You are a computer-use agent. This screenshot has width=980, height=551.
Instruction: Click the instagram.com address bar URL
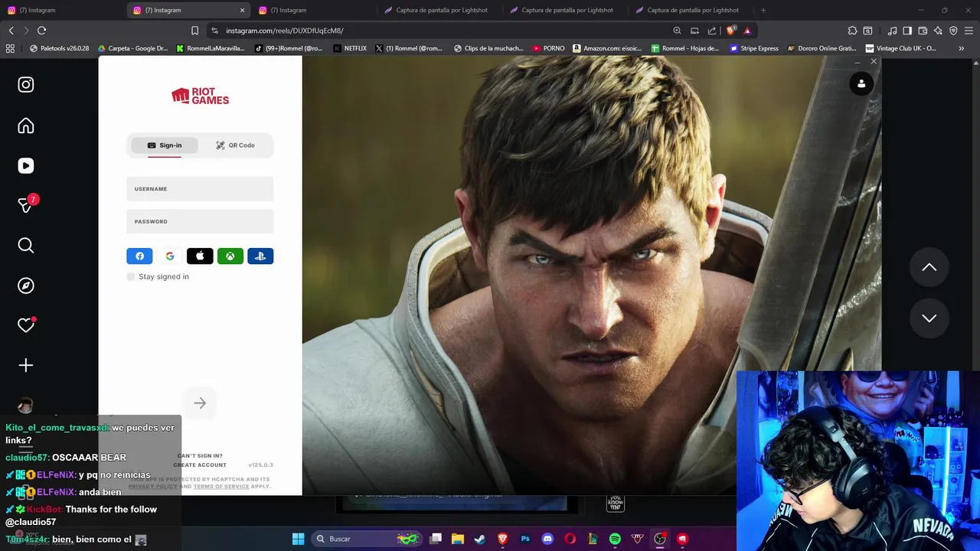[x=284, y=31]
